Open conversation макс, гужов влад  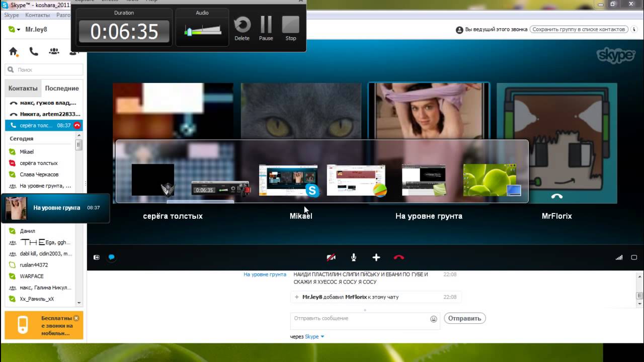point(44,103)
